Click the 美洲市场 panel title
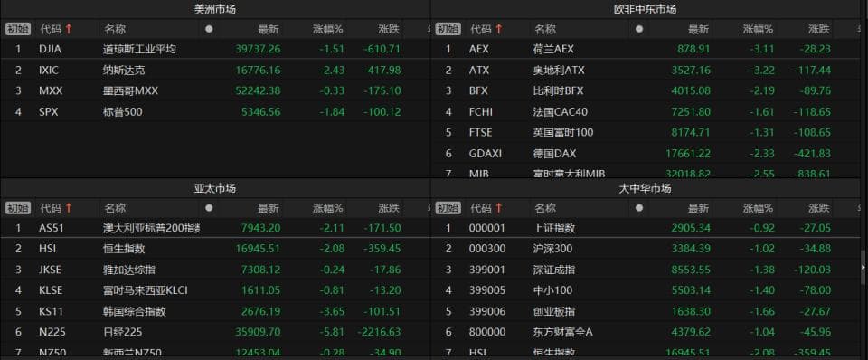The image size is (868, 360). tap(215, 9)
